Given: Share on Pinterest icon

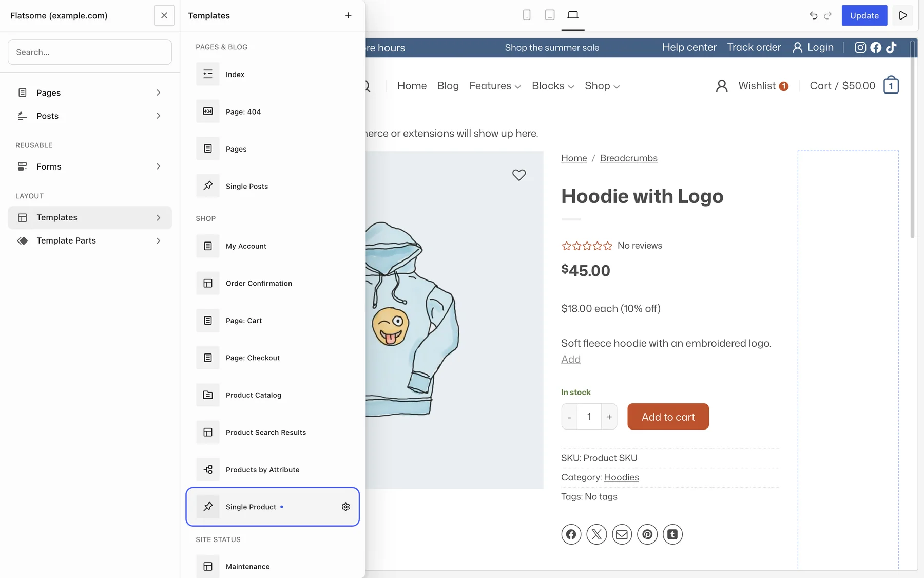Looking at the screenshot, I should point(647,534).
